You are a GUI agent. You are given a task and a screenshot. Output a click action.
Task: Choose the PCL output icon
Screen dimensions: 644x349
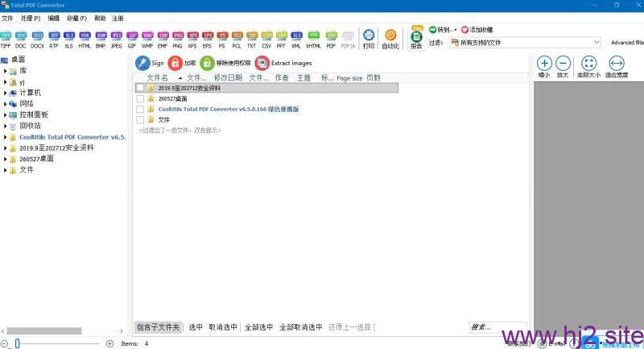click(x=237, y=39)
